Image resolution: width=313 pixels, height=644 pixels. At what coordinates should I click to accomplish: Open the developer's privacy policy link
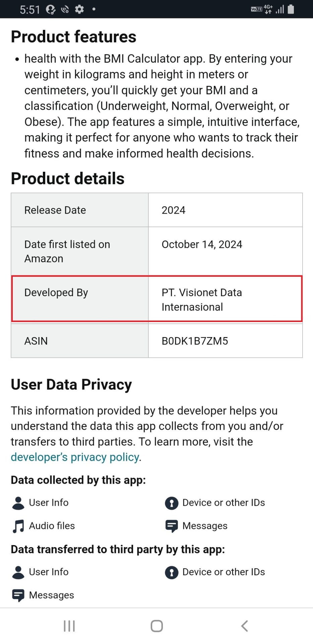pyautogui.click(x=75, y=457)
